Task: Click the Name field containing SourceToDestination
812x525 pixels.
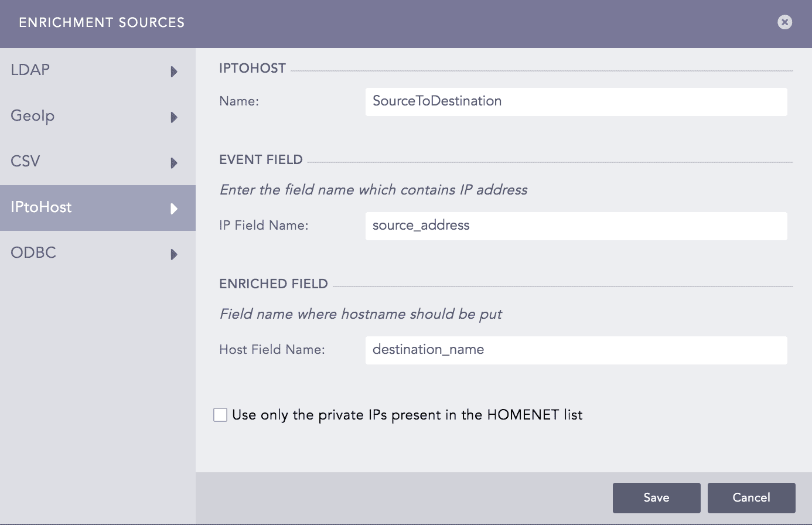Action: [x=576, y=101]
